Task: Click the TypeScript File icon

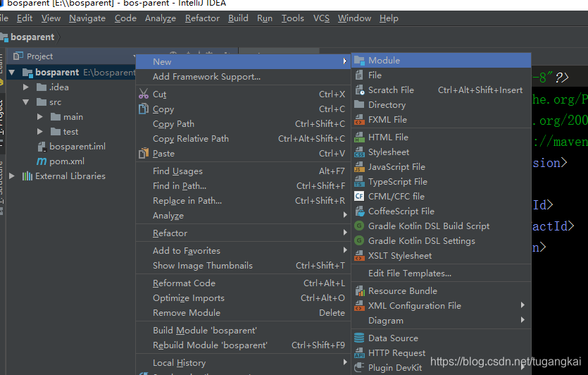Action: click(359, 182)
